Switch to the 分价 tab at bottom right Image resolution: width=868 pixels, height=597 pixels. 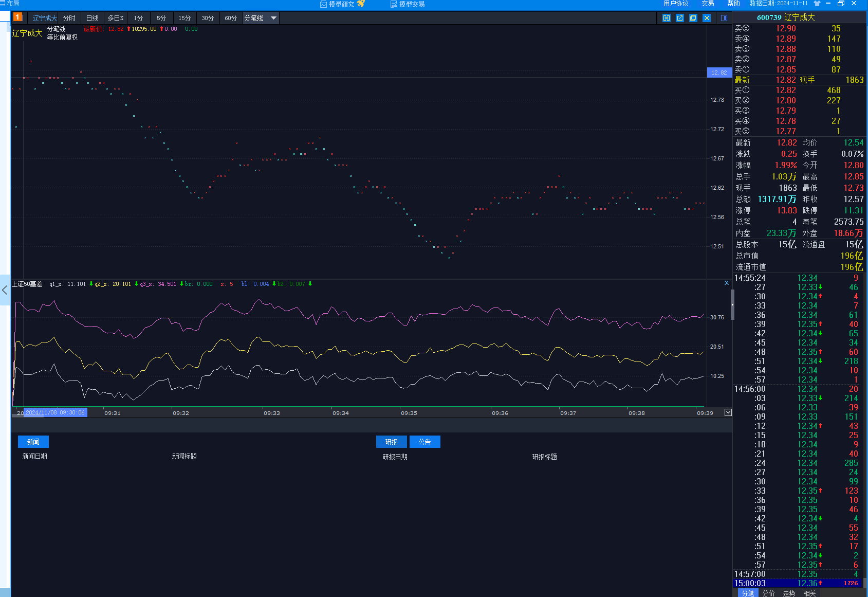pyautogui.click(x=768, y=593)
